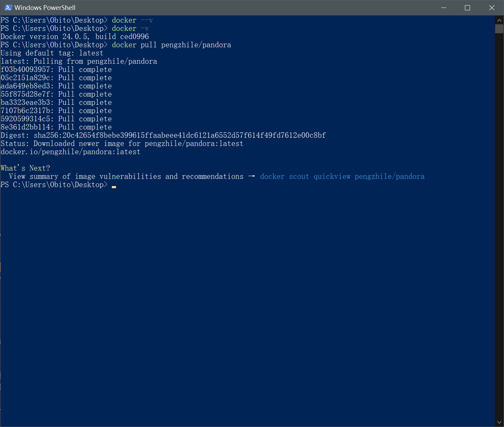The image size is (504, 427).
Task: Click the yellow What's Next? heading
Action: click(25, 168)
